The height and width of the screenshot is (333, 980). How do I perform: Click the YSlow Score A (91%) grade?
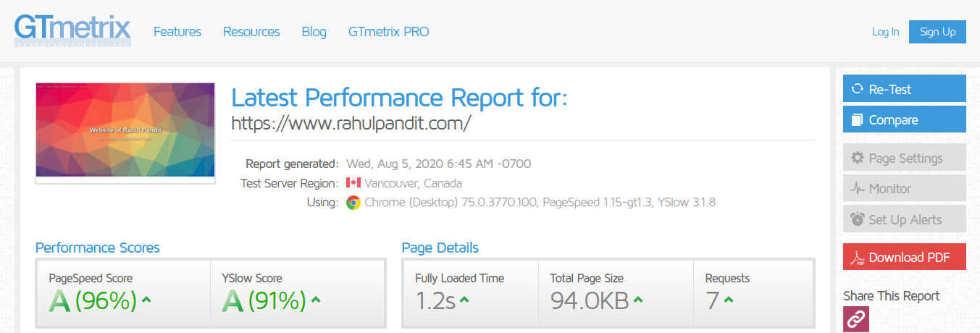pos(264,300)
